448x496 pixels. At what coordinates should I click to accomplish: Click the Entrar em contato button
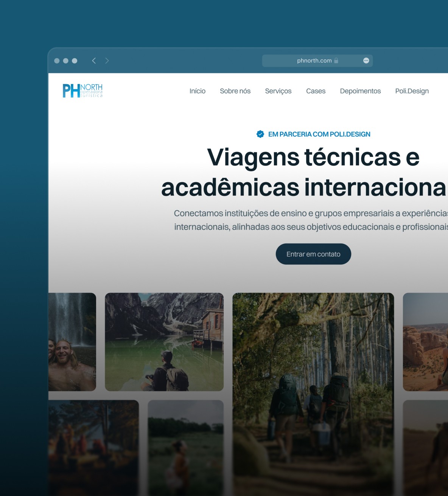tap(313, 254)
